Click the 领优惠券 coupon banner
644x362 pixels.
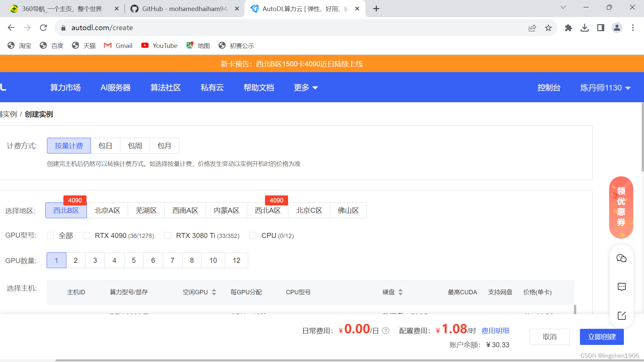pyautogui.click(x=621, y=207)
